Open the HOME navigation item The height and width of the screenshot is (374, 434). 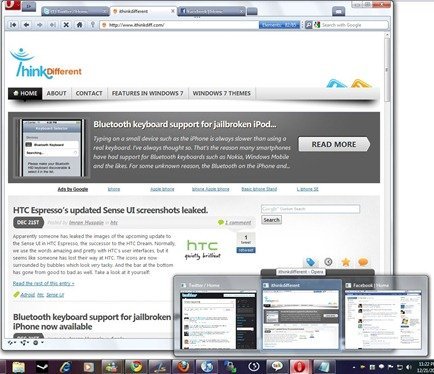tap(25, 94)
